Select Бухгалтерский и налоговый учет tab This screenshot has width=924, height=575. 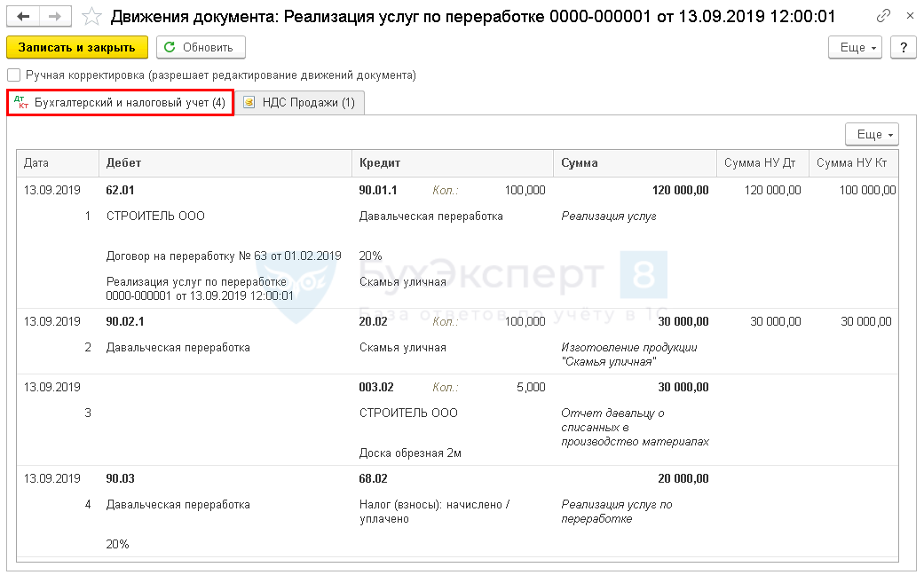click(130, 103)
